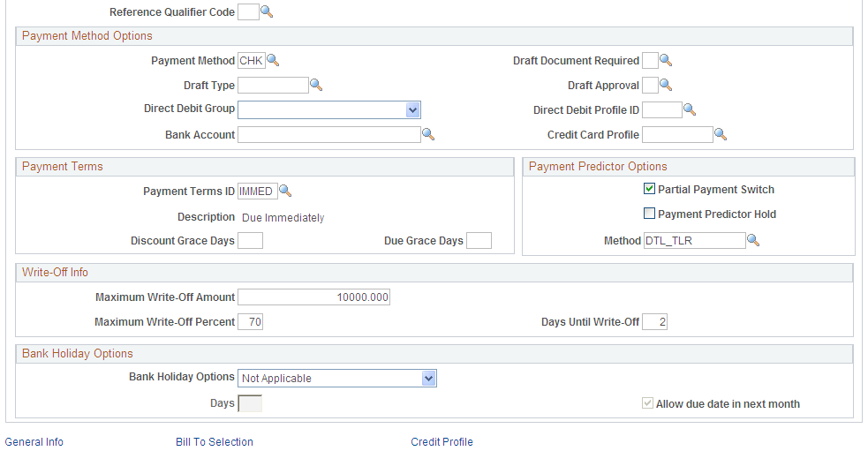Focus Reference Qualifier Code field
Screen dimensions: 868x451
(x=248, y=11)
